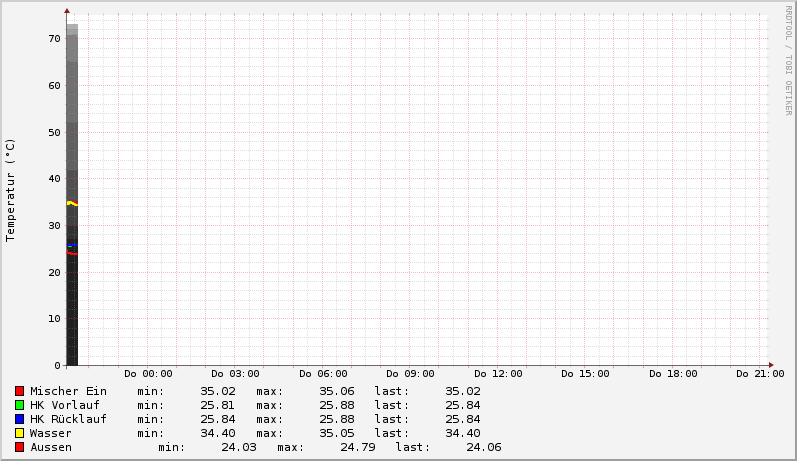Image resolution: width=797 pixels, height=461 pixels.
Task: Click the 20 y-axis tick label
Action: click(x=54, y=272)
